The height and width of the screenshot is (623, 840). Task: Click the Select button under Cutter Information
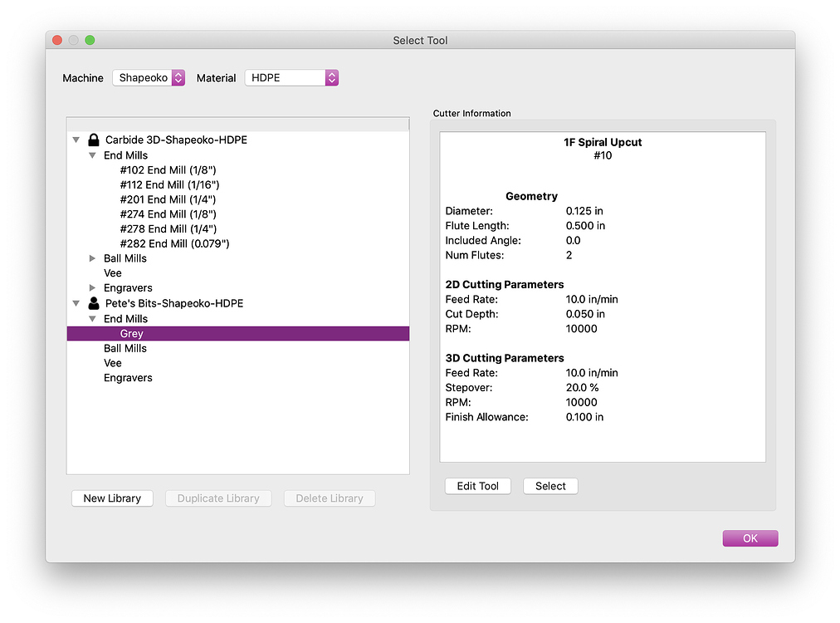(x=550, y=486)
